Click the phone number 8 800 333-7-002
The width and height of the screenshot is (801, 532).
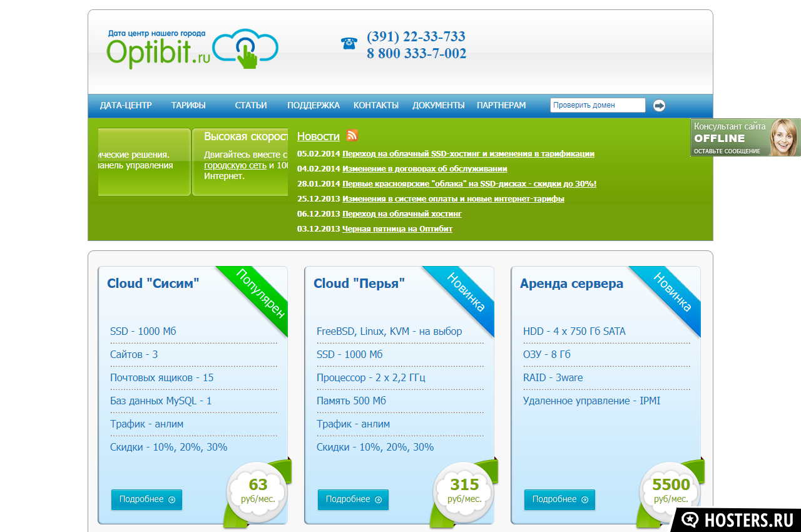pyautogui.click(x=417, y=54)
